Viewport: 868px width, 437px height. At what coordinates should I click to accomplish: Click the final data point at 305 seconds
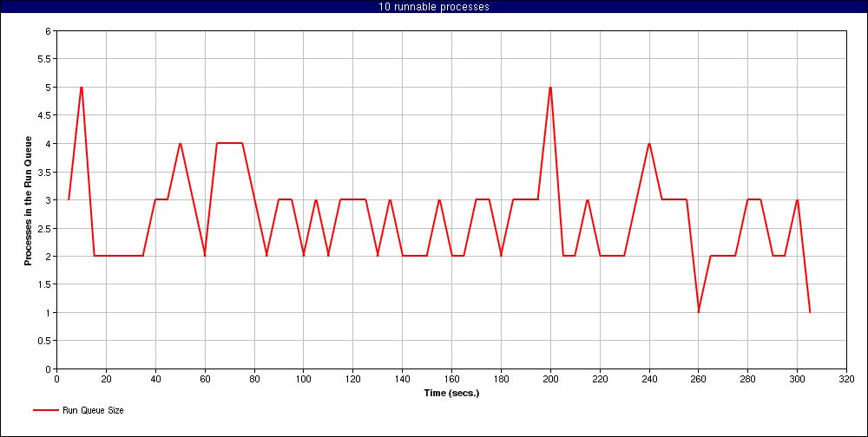[x=810, y=312]
